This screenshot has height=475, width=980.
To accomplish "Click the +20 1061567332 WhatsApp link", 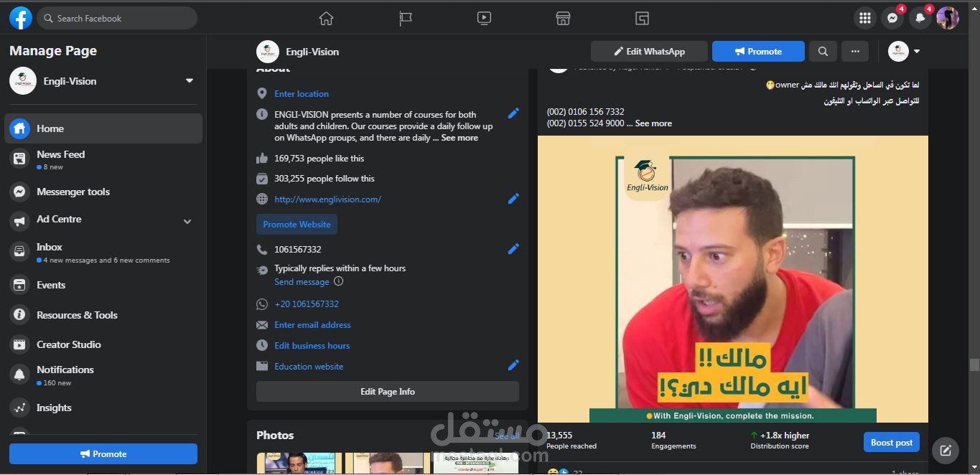I will (x=307, y=304).
